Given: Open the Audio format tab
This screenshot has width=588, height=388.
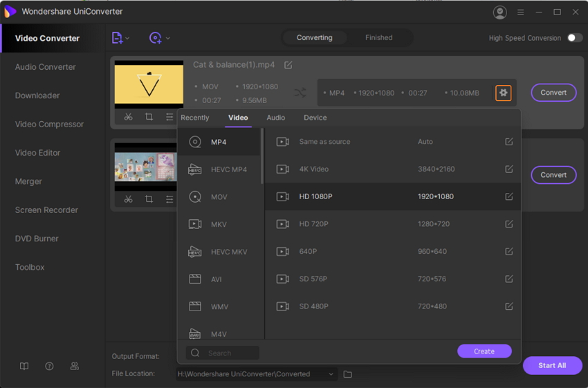Looking at the screenshot, I should (x=275, y=118).
